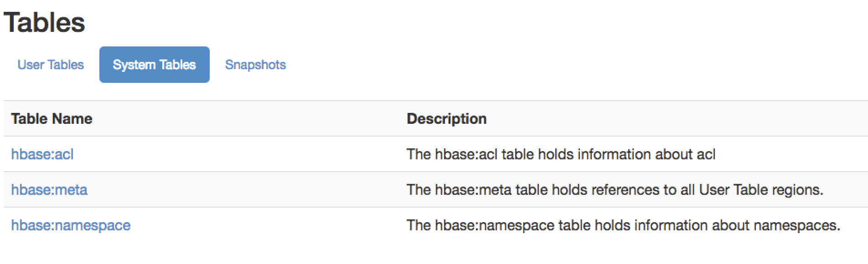Select the System Tables tab

(155, 65)
